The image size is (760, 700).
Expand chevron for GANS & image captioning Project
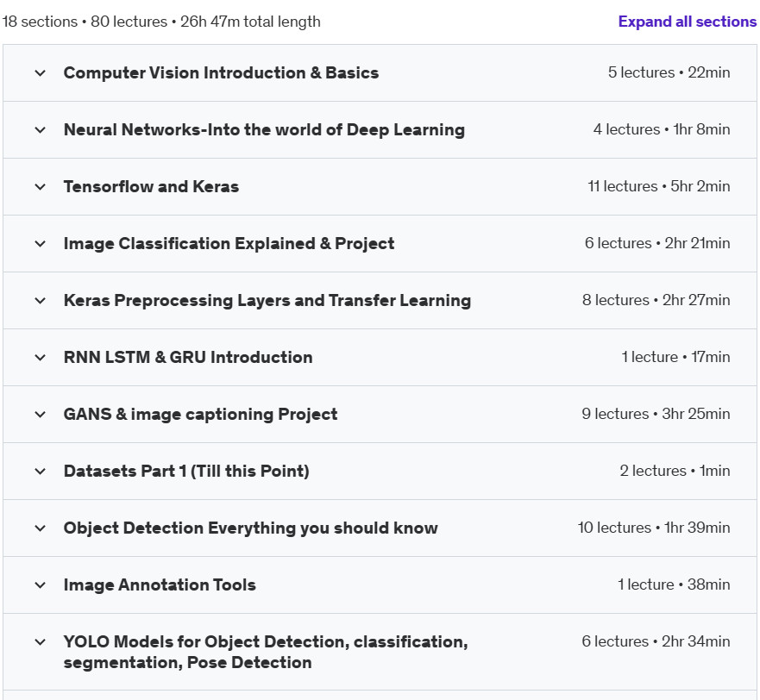point(41,415)
